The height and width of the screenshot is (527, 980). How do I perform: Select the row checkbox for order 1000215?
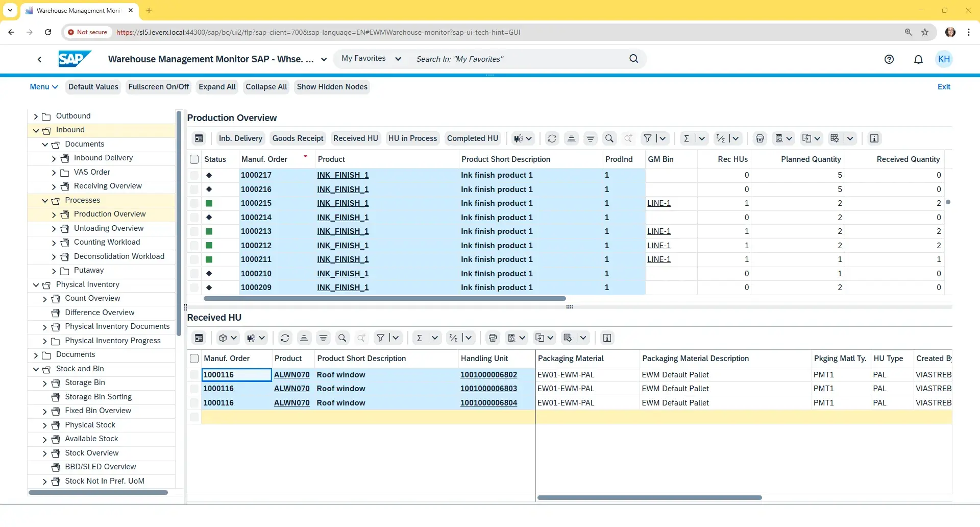tap(194, 203)
